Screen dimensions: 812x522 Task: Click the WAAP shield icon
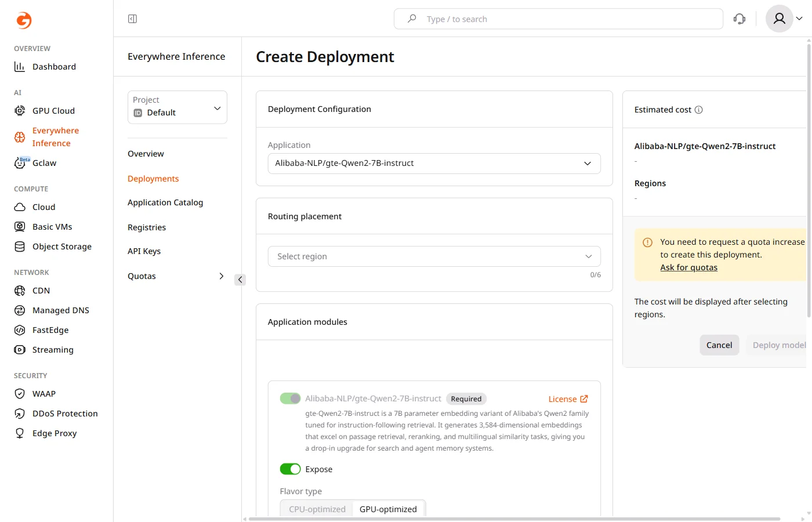click(20, 394)
